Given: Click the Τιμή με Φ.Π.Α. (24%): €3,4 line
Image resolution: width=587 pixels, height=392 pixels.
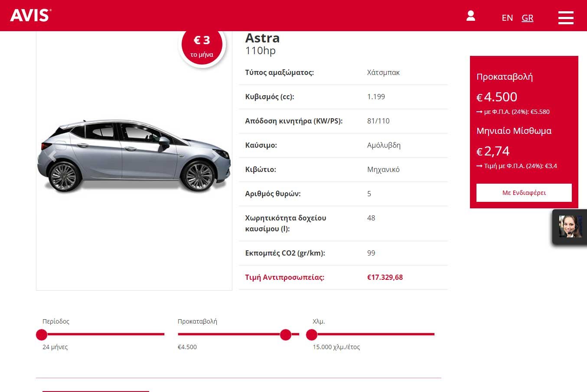Looking at the screenshot, I should [517, 166].
